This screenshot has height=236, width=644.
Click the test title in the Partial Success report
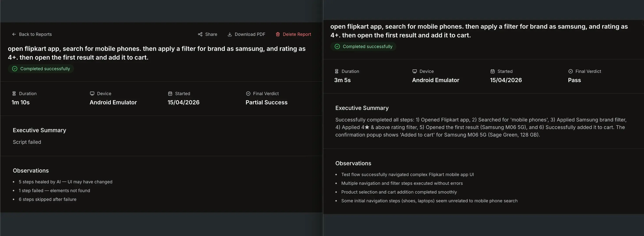tap(157, 53)
